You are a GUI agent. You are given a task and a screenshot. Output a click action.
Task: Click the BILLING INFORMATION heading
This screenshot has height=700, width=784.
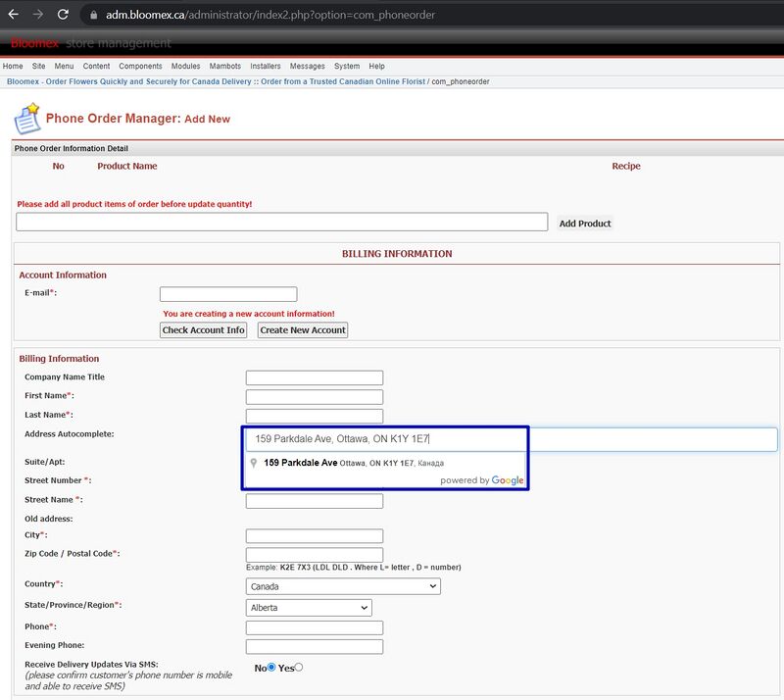click(x=397, y=254)
